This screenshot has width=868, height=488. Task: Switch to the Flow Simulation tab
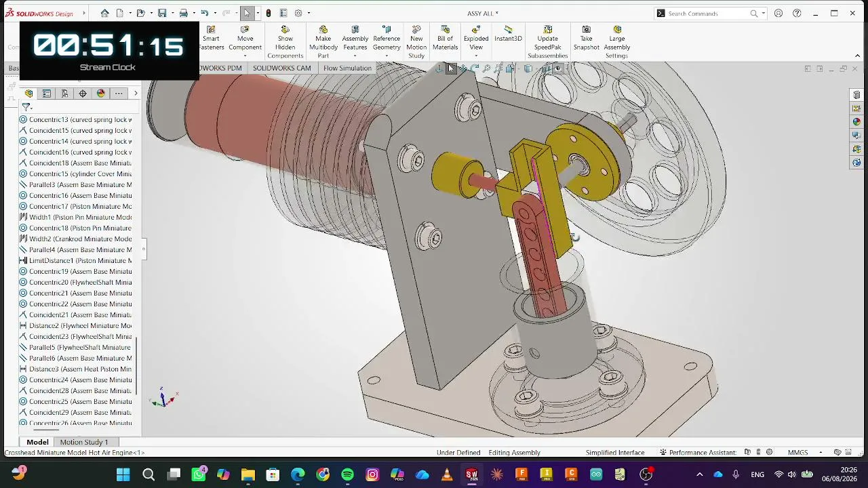[347, 68]
